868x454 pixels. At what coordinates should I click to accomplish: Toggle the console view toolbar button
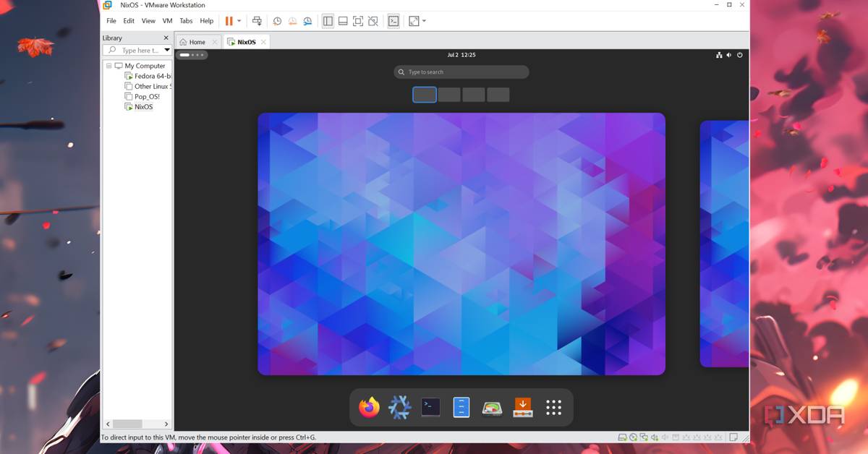393,21
